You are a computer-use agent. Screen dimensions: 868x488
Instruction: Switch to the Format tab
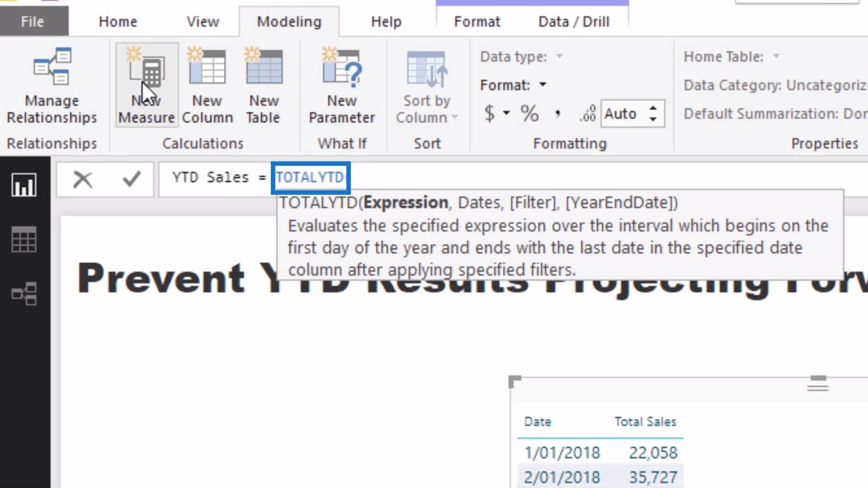click(x=477, y=22)
